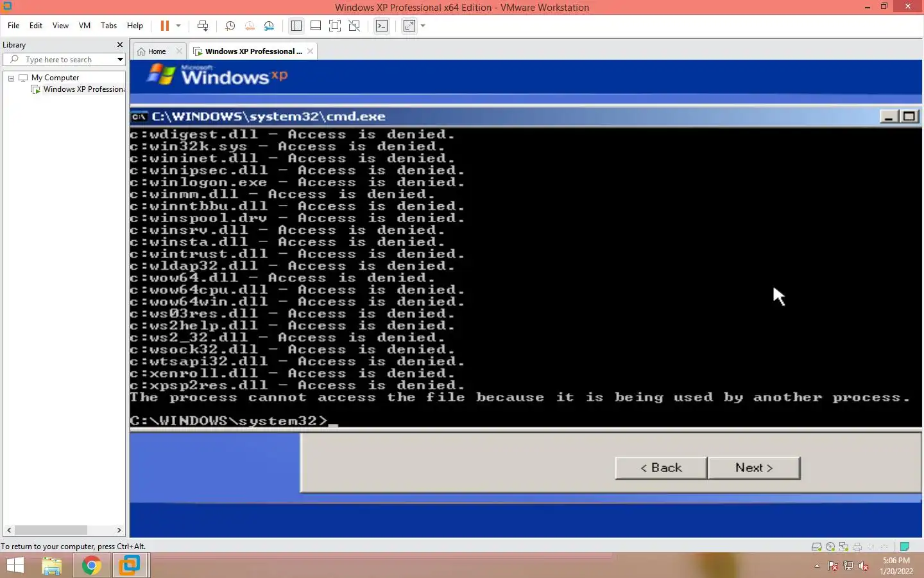Open the Edit menu

(36, 26)
